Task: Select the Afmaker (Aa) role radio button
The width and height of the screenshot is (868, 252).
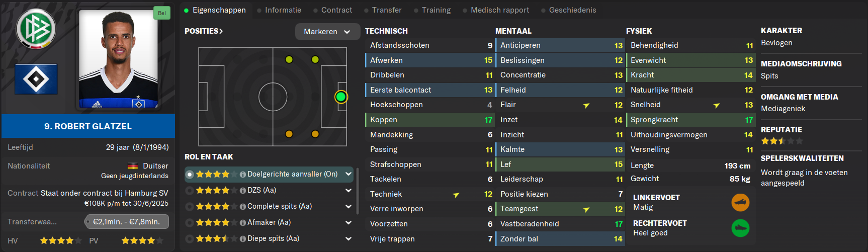Action: coord(190,223)
